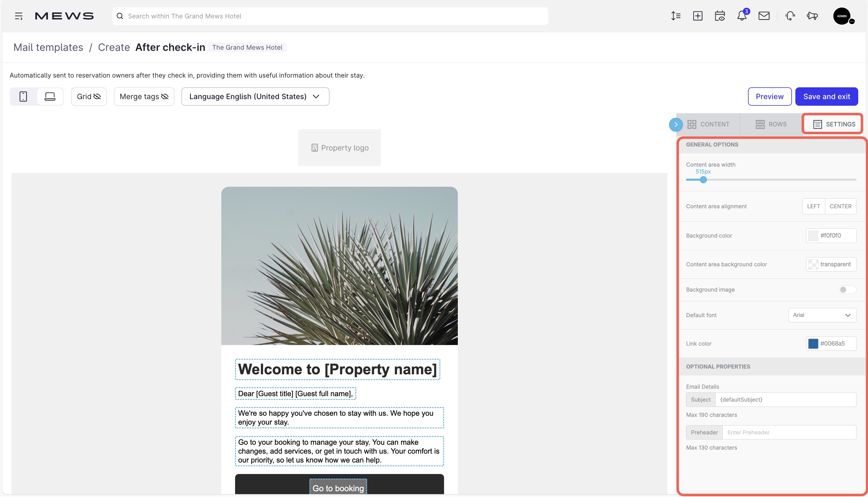Open the calendar view icon
Image resolution: width=868 pixels, height=497 pixels.
(720, 16)
